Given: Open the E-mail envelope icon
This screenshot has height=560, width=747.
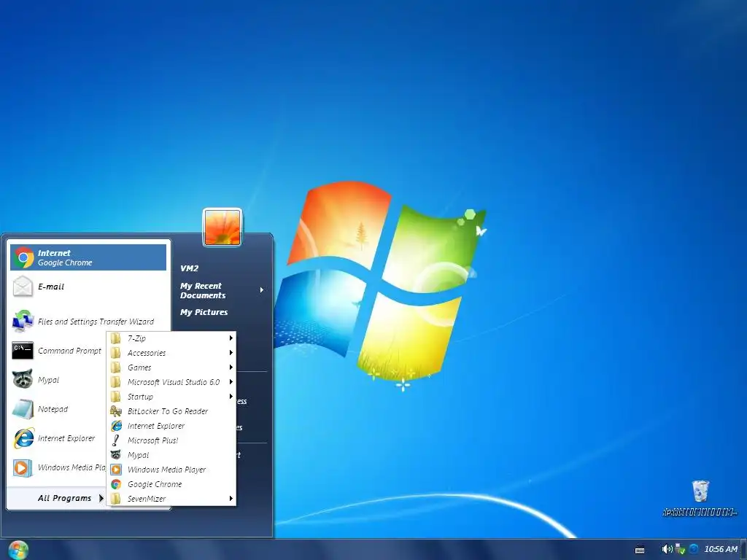Looking at the screenshot, I should coord(23,287).
